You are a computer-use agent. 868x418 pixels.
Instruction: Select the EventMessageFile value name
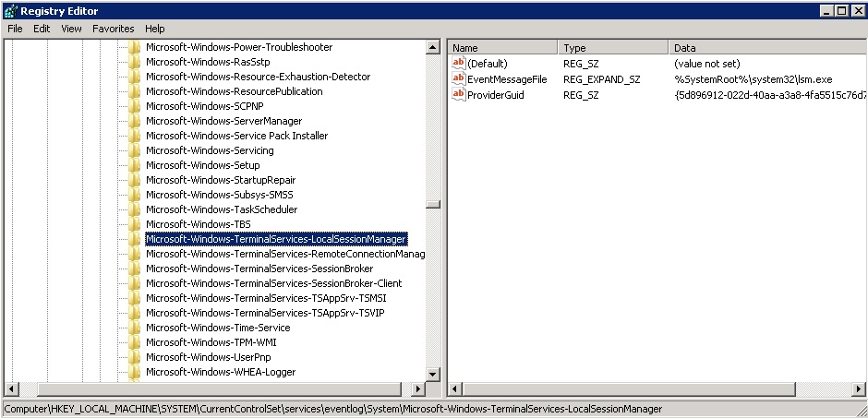pos(507,79)
